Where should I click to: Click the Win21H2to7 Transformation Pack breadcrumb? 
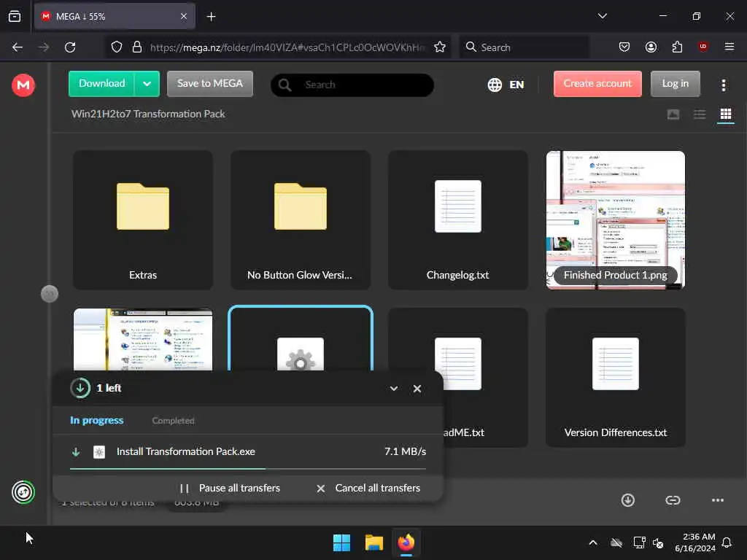(148, 114)
